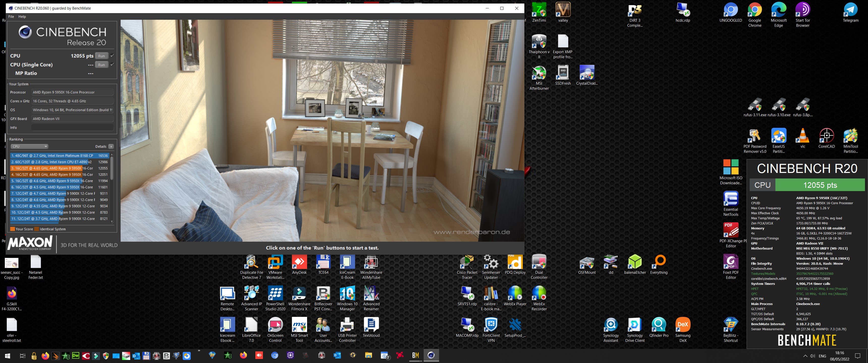This screenshot has height=363, width=868.
Task: Toggle the checkbox next to Single Core test
Action: pos(112,64)
